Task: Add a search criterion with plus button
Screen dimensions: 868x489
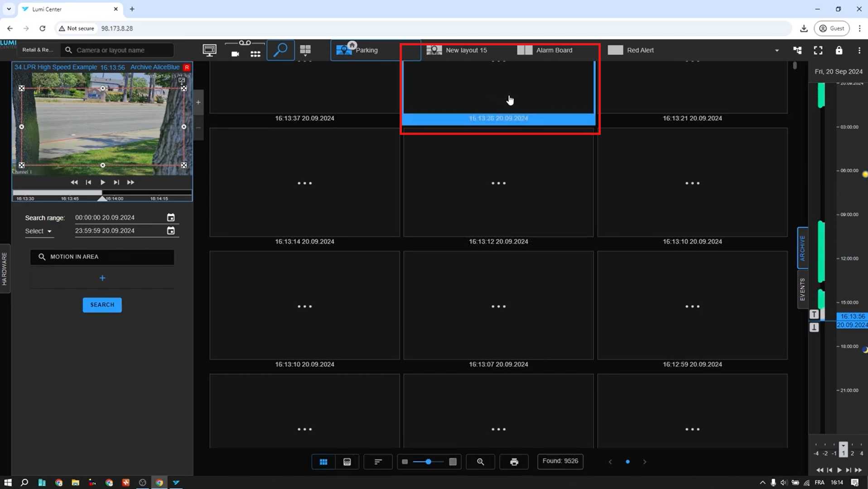Action: [102, 278]
